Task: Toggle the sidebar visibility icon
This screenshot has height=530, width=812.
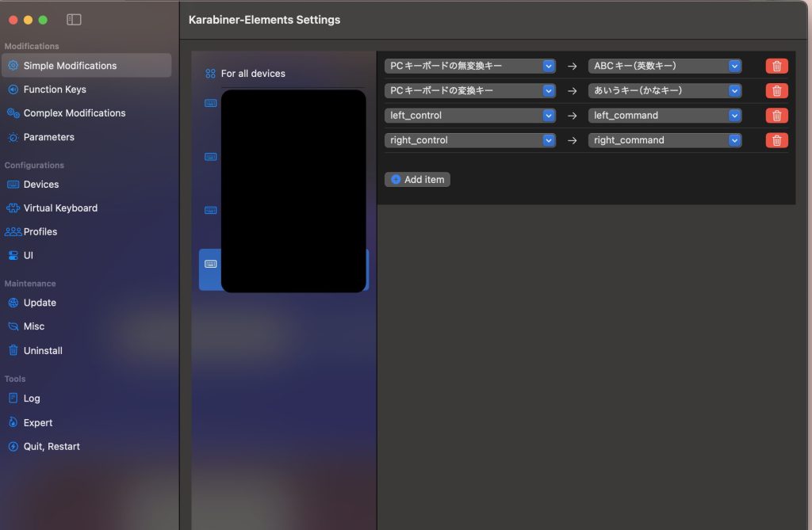Action: pyautogui.click(x=74, y=19)
